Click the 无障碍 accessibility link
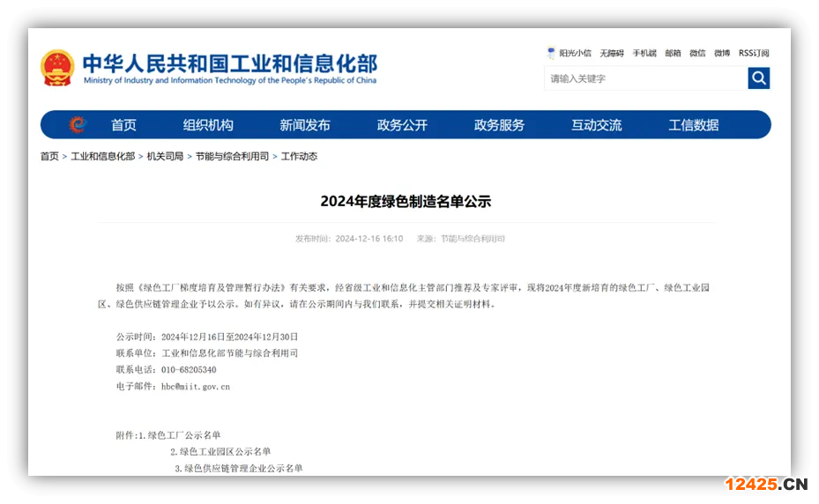Screen dimensions: 819x504 coord(612,53)
